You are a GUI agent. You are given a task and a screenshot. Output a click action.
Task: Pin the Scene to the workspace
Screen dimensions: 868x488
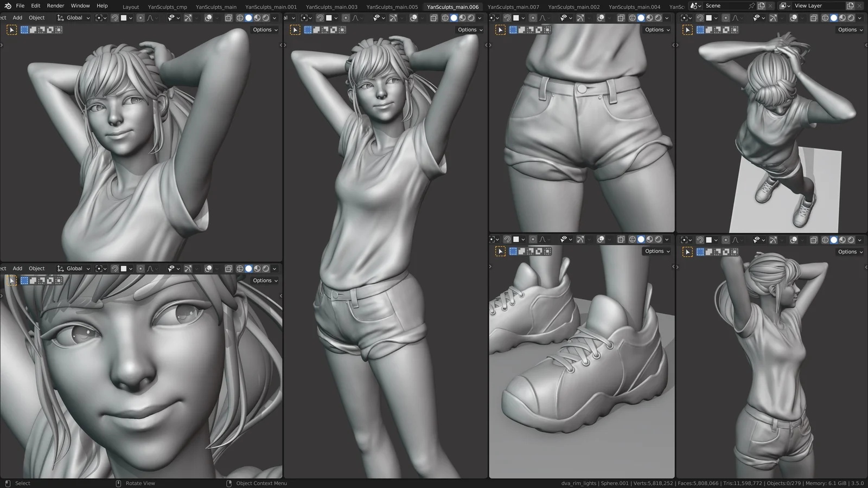coord(751,6)
